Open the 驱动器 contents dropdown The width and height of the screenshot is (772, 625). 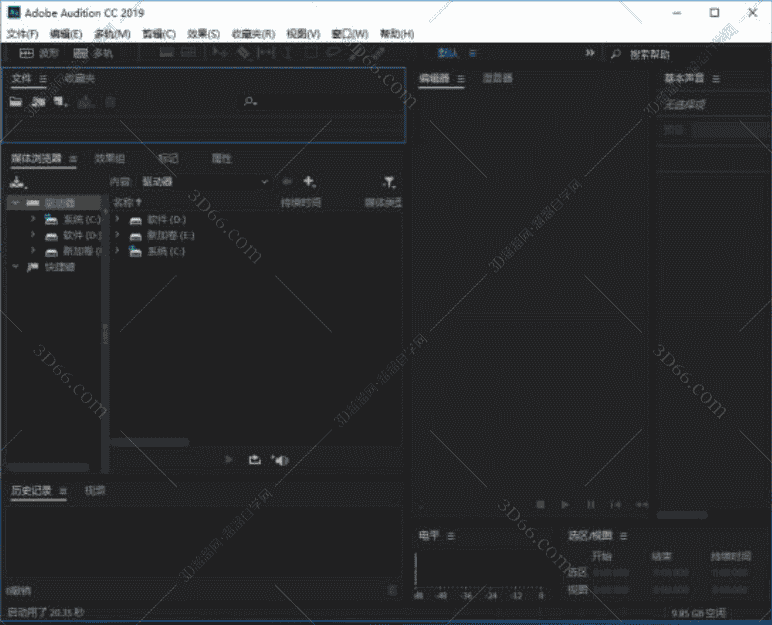click(x=204, y=182)
